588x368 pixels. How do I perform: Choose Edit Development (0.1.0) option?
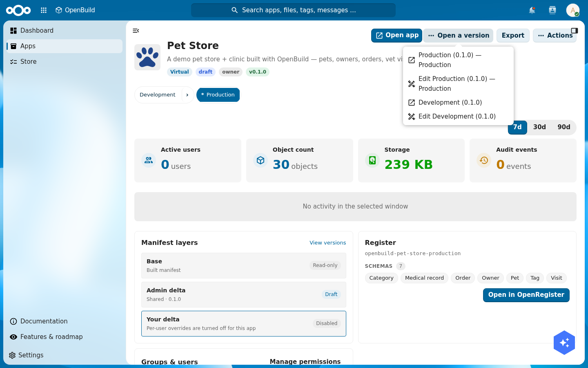coord(458,117)
